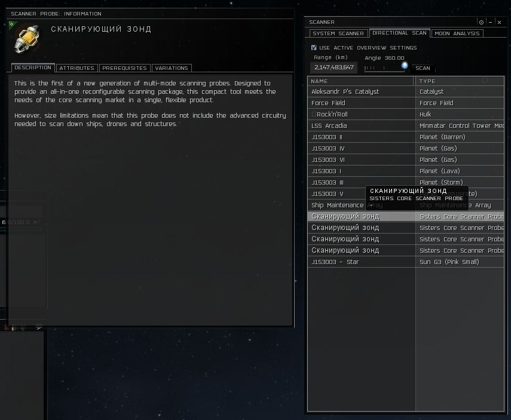Select LSS Arcadia control tower row
The width and height of the screenshot is (511, 420).
coord(406,126)
